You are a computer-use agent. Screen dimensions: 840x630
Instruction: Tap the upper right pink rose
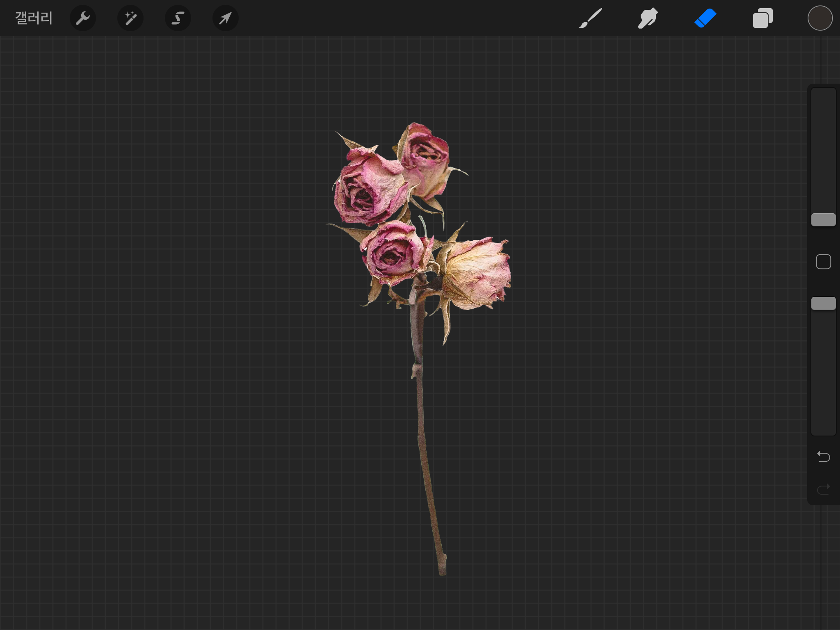pos(425,158)
